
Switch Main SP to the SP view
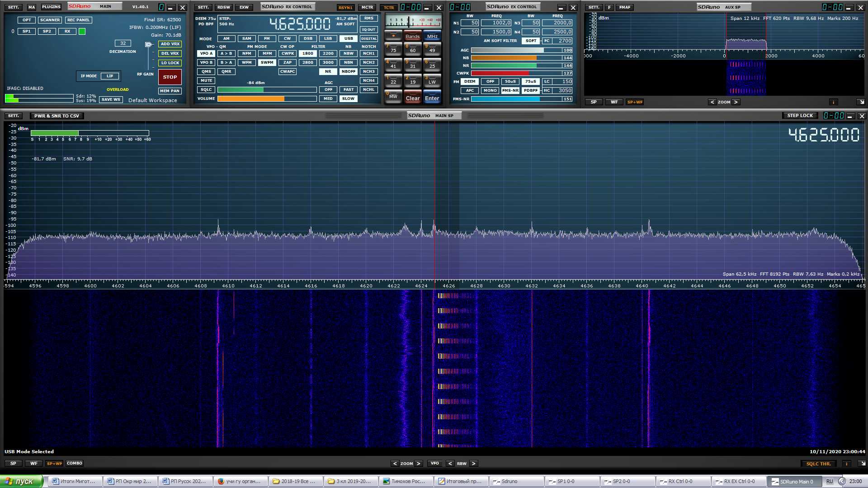tap(13, 464)
